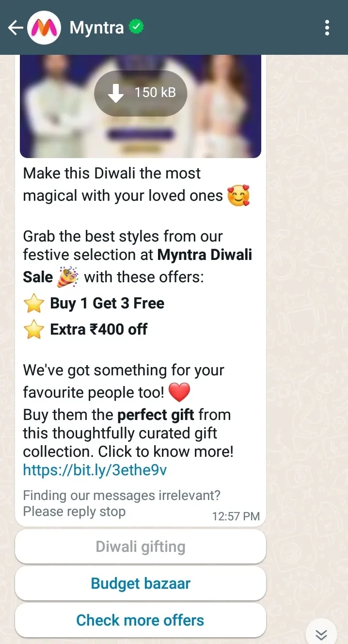Tap the star beside Buy 1 Get 3 Free

(34, 304)
